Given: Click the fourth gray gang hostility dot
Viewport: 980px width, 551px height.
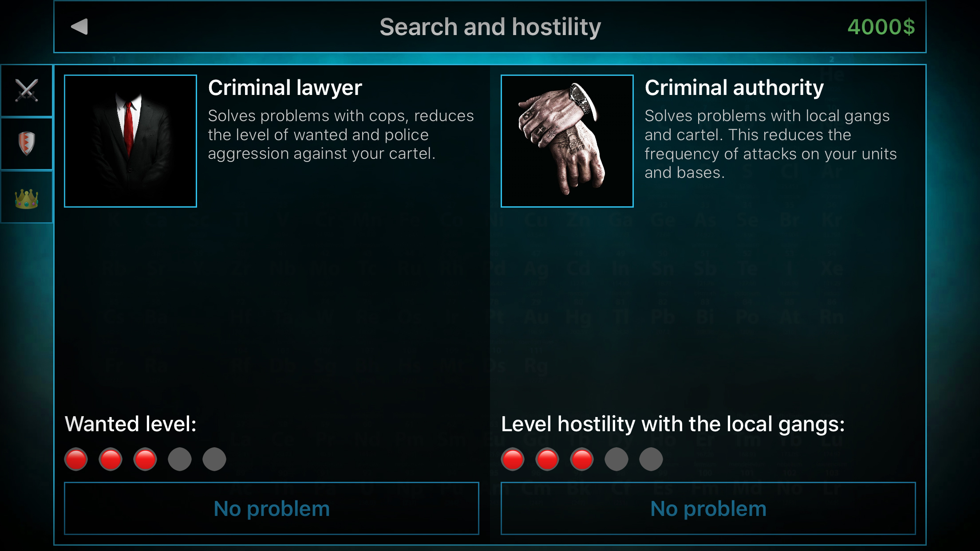Looking at the screenshot, I should tap(616, 459).
